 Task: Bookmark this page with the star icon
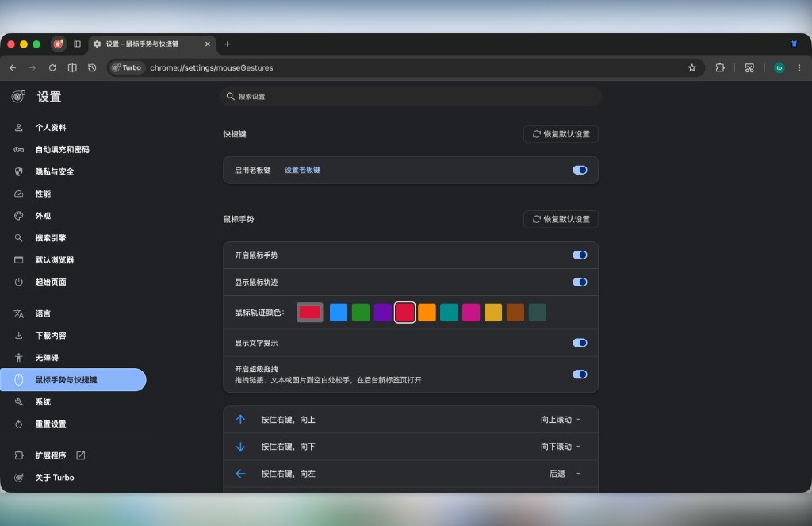[x=691, y=68]
